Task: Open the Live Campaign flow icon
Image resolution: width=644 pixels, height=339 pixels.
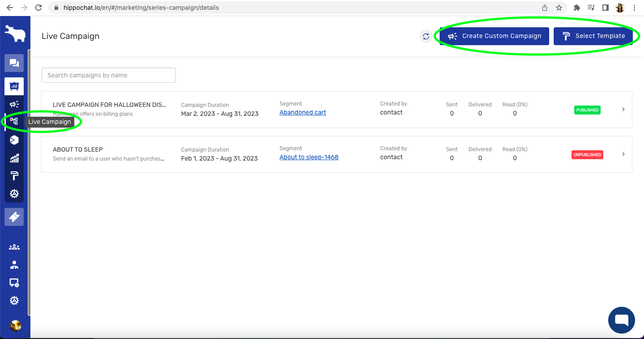Action: (14, 121)
